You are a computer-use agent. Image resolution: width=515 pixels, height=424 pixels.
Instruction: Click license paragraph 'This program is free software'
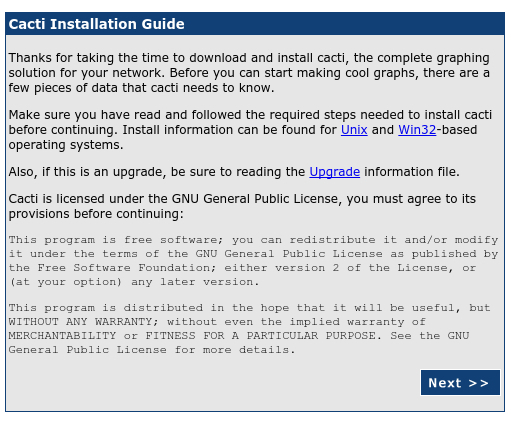tap(253, 261)
